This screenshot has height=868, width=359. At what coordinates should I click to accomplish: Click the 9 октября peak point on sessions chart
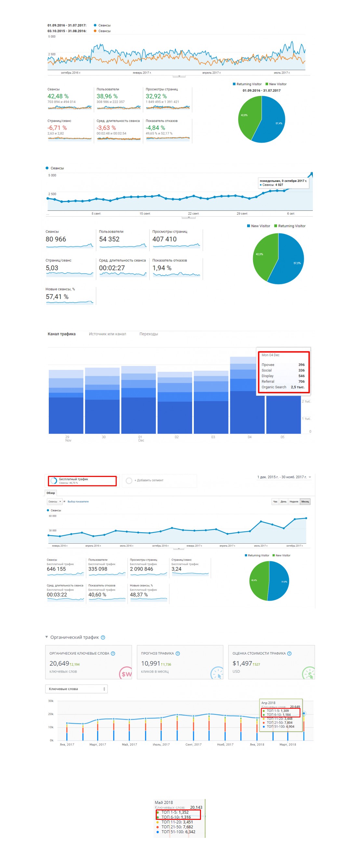pos(312,173)
